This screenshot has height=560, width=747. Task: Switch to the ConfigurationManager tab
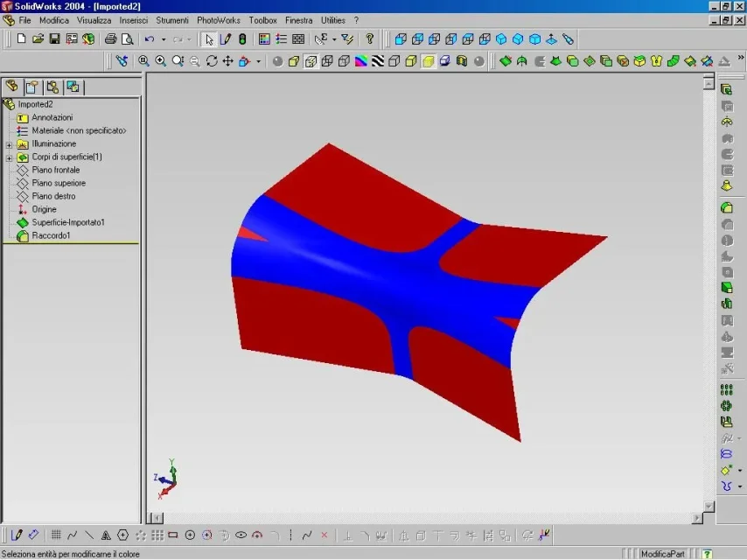52,87
